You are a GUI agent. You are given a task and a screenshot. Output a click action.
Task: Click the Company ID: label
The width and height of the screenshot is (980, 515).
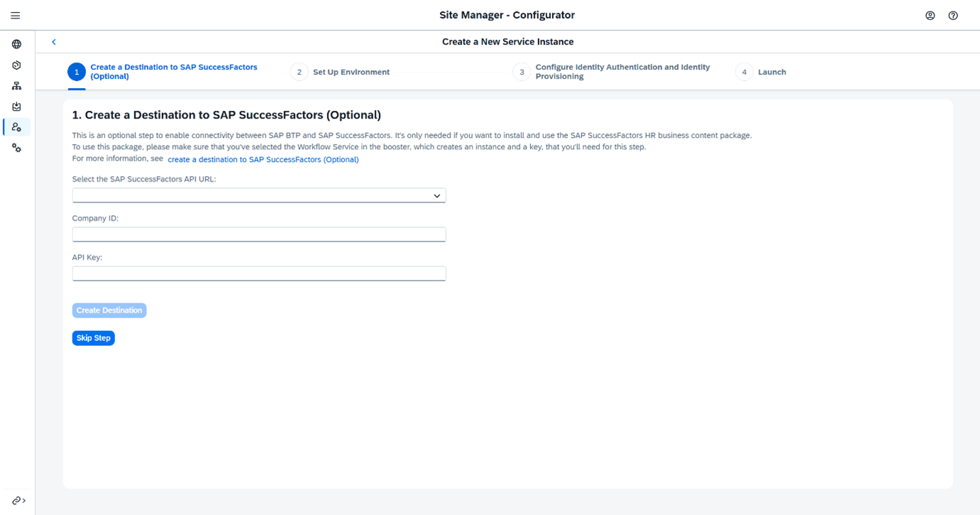95,218
